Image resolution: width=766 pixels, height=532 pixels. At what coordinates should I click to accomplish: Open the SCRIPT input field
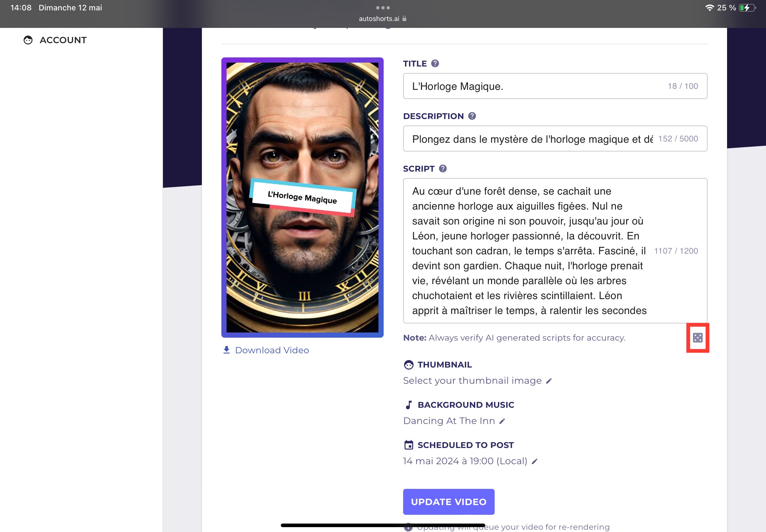pyautogui.click(x=555, y=251)
